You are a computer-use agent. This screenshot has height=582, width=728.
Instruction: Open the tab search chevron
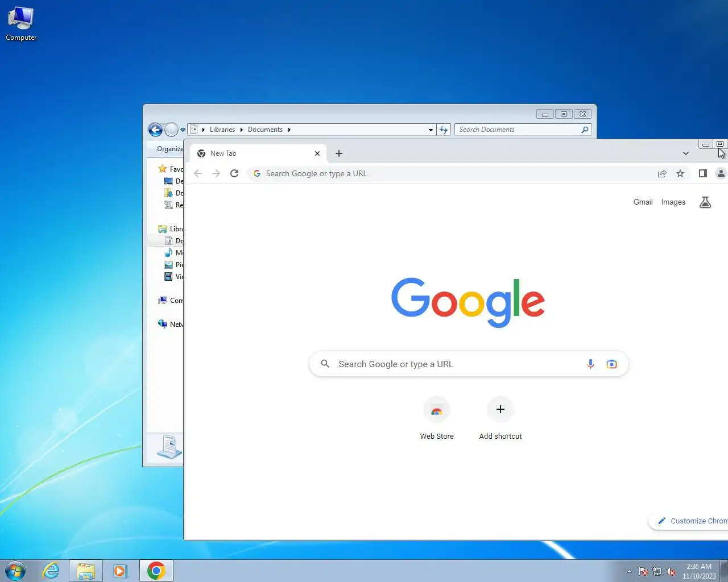(x=686, y=153)
